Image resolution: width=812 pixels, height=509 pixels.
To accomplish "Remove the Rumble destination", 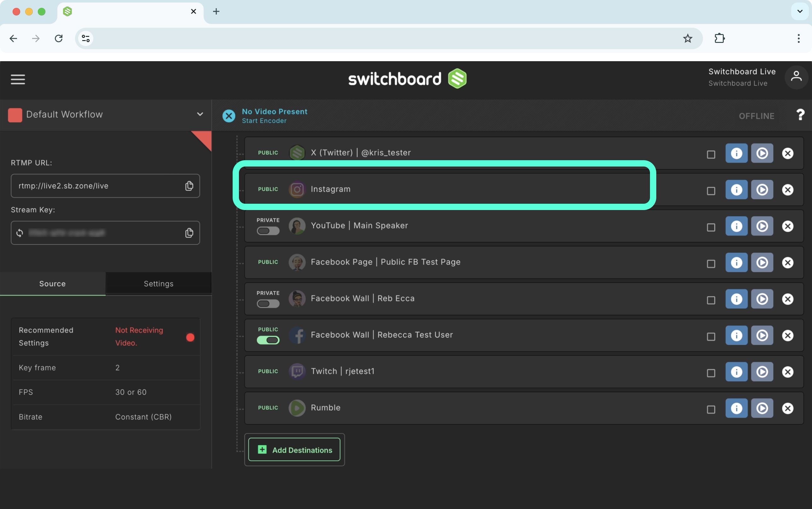I will tap(787, 408).
